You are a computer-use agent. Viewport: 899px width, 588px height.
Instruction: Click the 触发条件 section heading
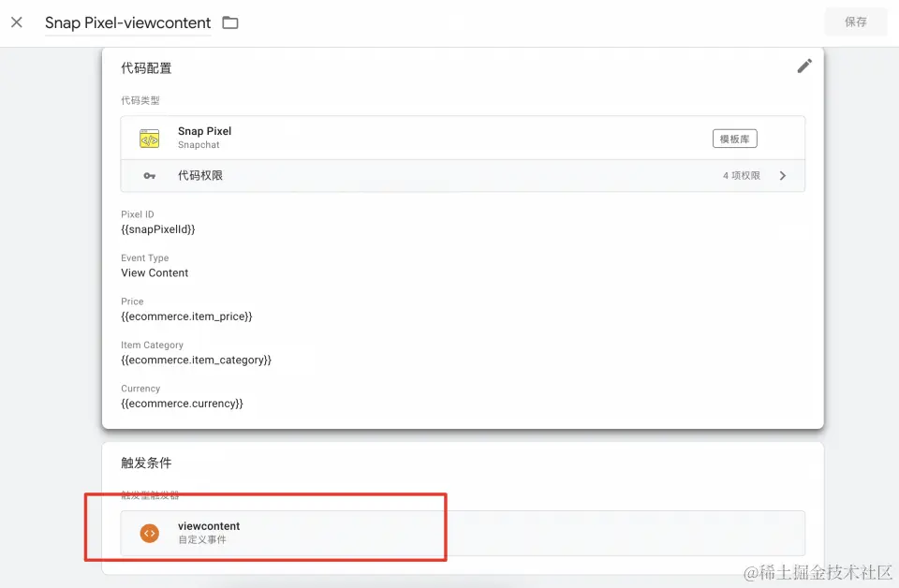146,463
